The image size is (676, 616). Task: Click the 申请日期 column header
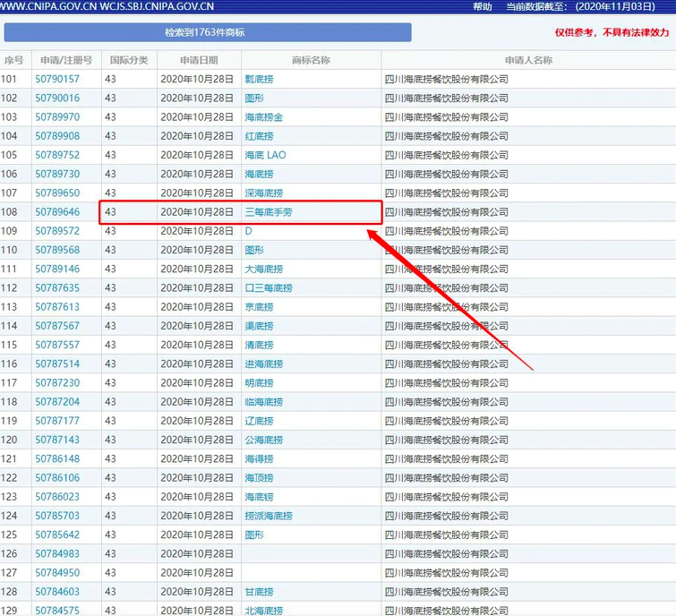tap(198, 61)
